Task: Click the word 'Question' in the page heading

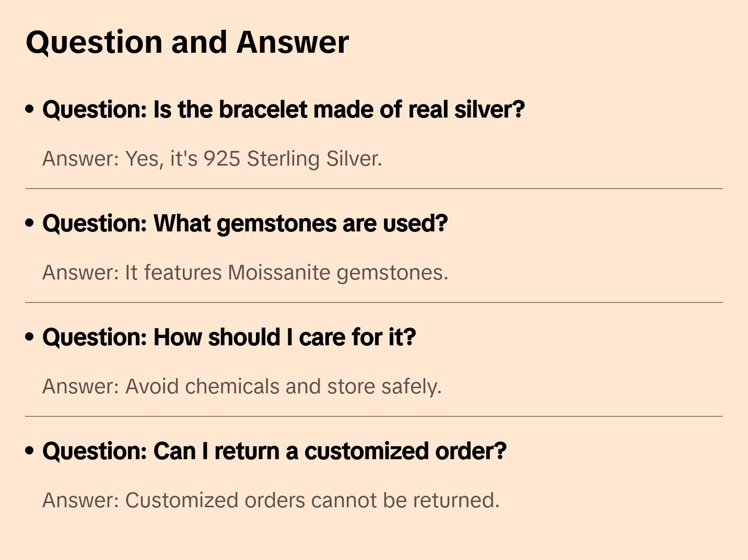Action: (94, 42)
